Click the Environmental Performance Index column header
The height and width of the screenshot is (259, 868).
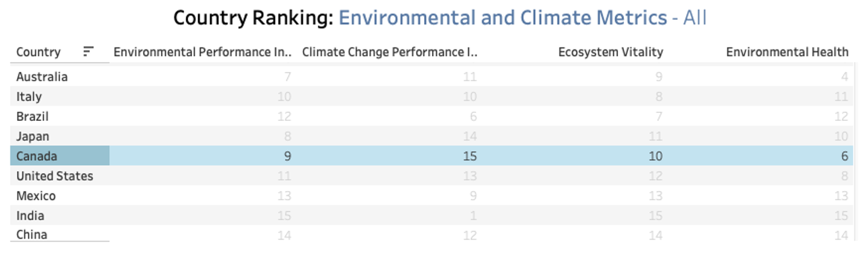point(202,52)
